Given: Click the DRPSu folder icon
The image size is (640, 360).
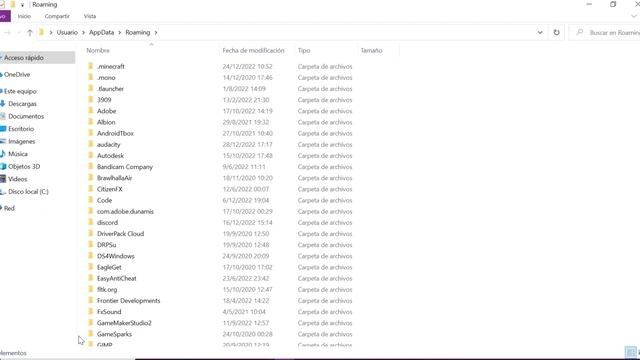Looking at the screenshot, I should (x=91, y=245).
